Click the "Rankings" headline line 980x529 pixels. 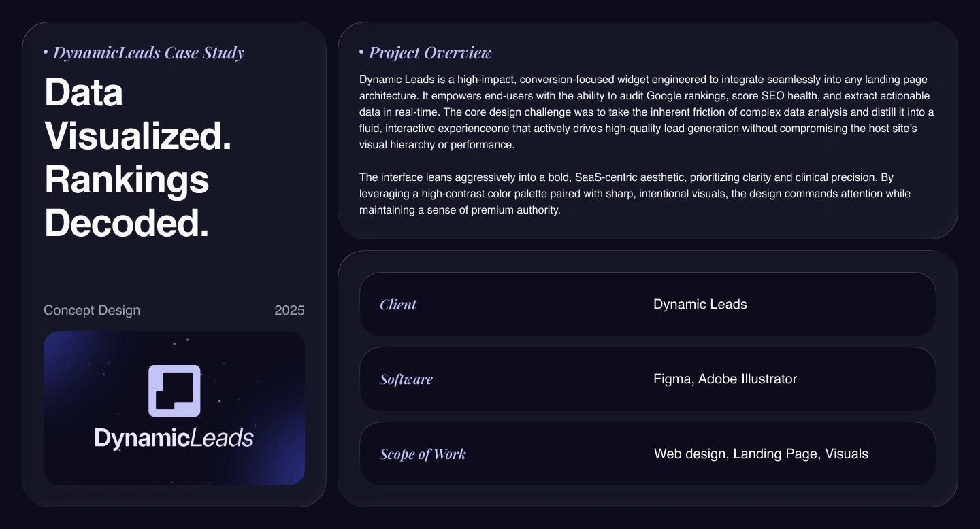pos(127,180)
